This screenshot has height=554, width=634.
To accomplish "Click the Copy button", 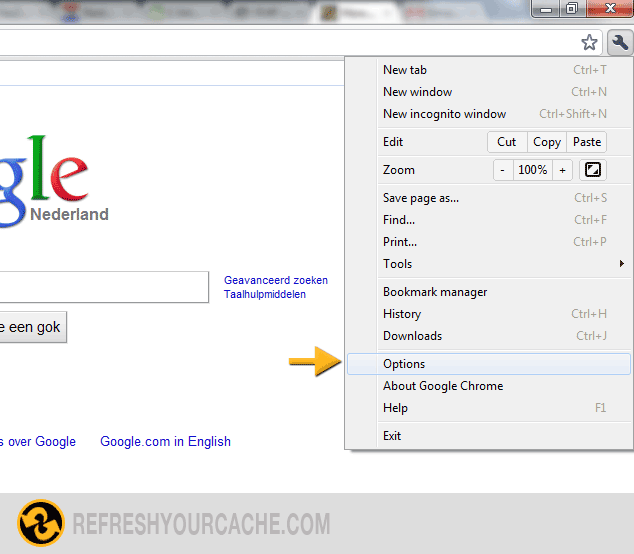I will pos(547,142).
